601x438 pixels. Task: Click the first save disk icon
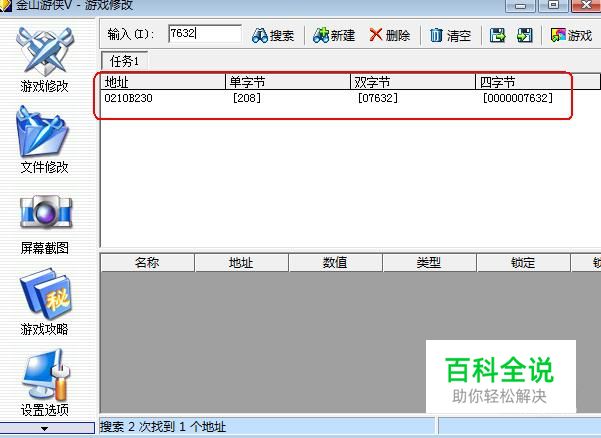(x=498, y=35)
